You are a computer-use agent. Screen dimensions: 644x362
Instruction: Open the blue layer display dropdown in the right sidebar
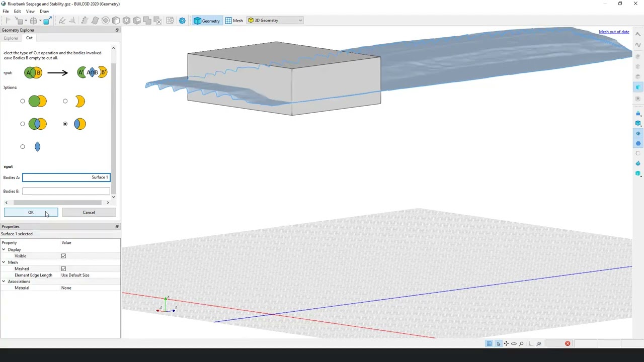pos(638,114)
